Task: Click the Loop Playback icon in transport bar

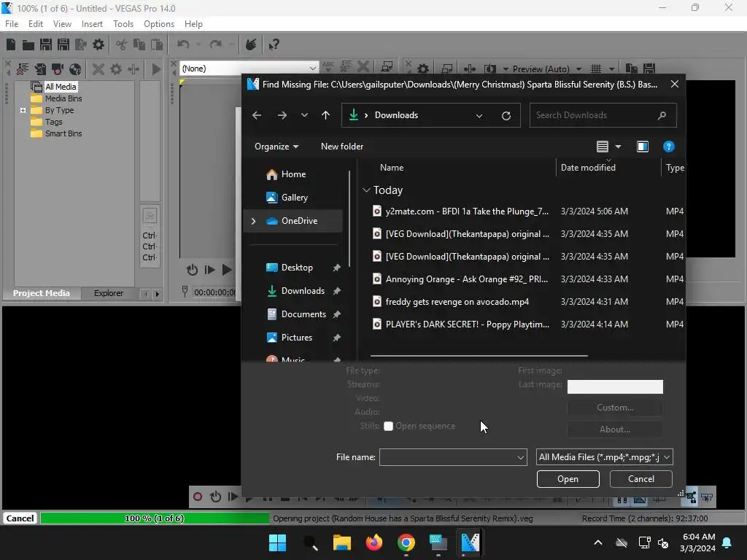Action: (x=215, y=497)
